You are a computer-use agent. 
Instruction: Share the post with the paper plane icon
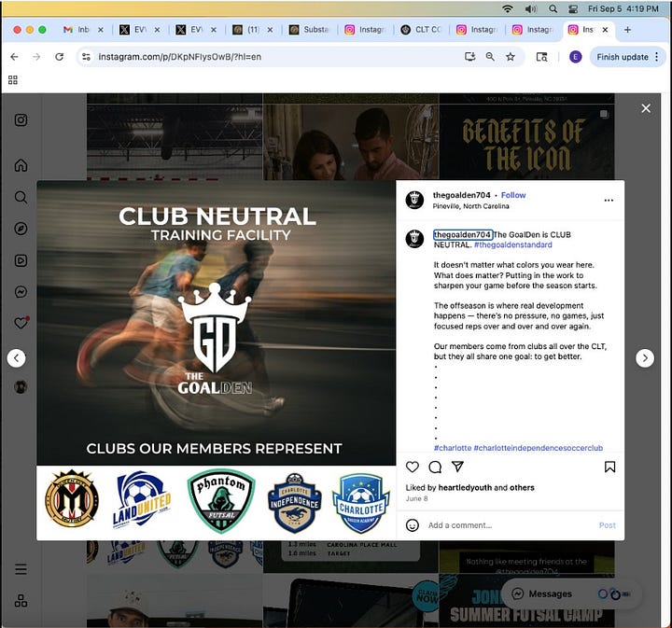point(457,467)
